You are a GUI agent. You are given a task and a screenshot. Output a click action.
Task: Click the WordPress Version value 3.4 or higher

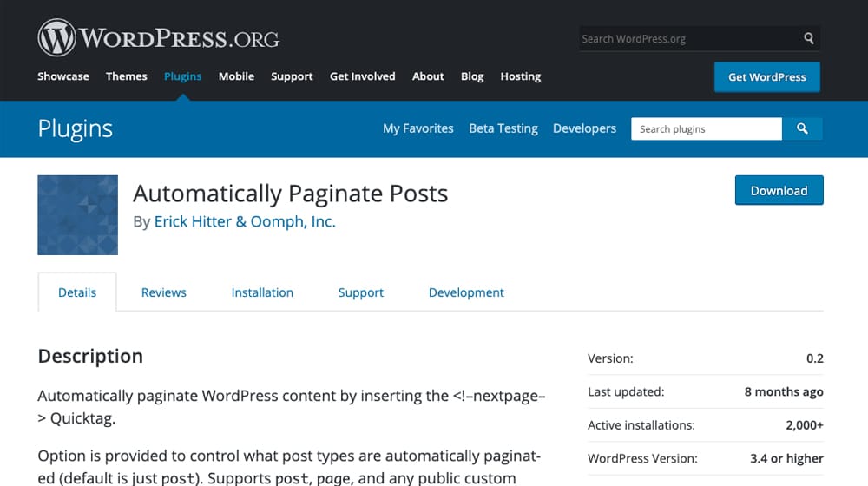click(x=786, y=458)
